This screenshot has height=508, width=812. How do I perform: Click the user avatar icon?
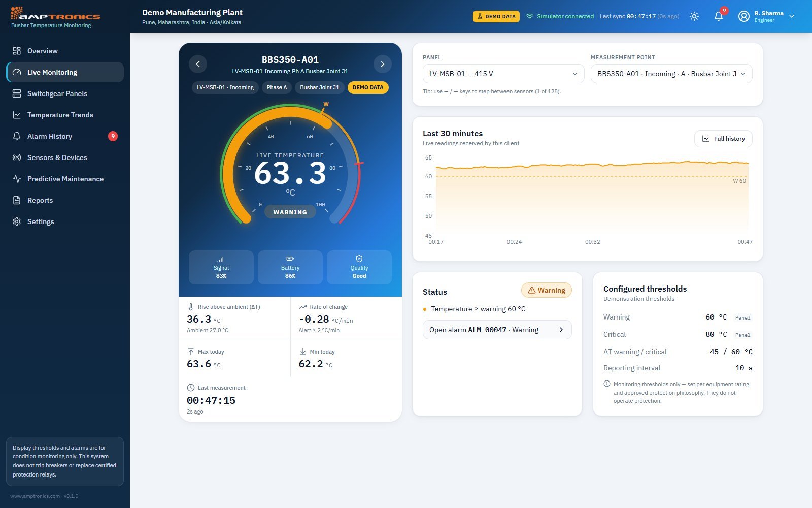743,16
